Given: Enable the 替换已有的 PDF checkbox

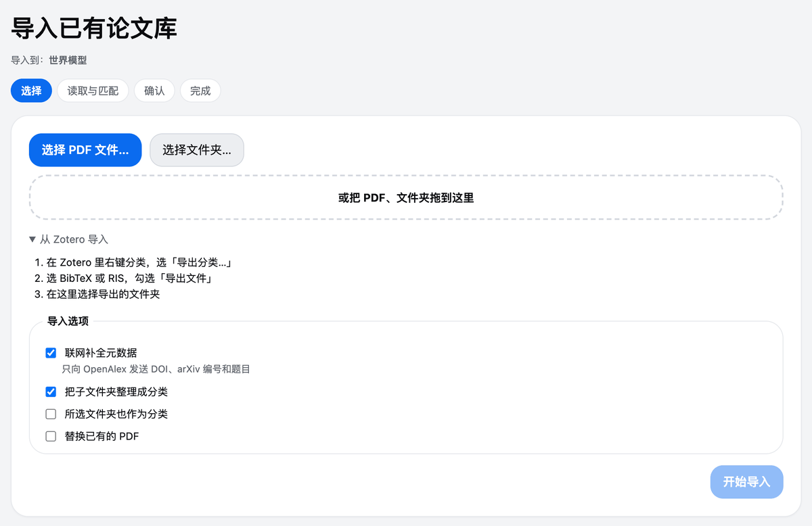Looking at the screenshot, I should 51,437.
